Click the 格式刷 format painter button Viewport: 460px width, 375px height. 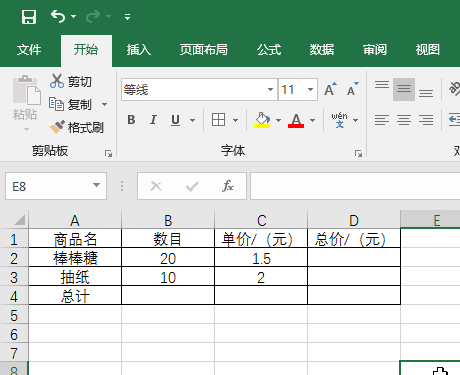77,127
